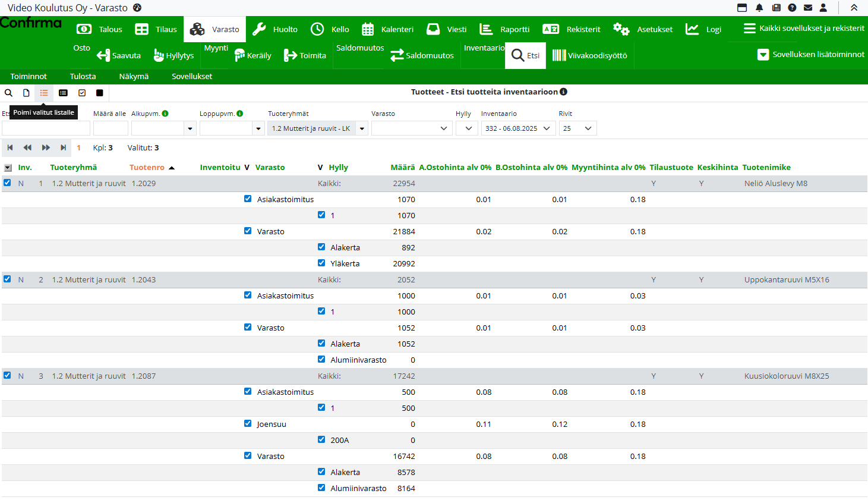Expand the Rivit rows-per-page dropdown
The width and height of the screenshot is (868, 500).
click(577, 128)
